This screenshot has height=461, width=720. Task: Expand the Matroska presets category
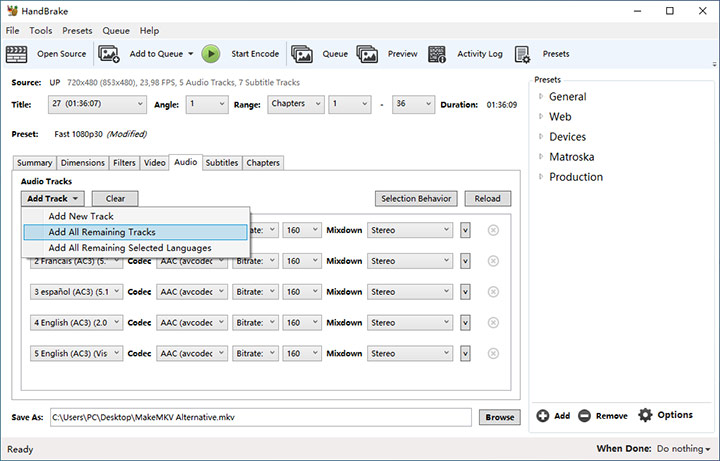pyautogui.click(x=541, y=157)
